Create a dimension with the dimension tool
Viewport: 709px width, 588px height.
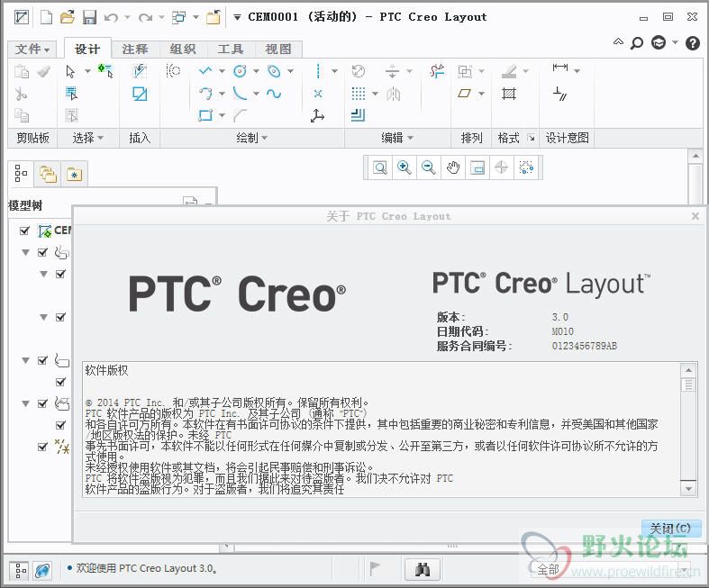click(x=559, y=68)
